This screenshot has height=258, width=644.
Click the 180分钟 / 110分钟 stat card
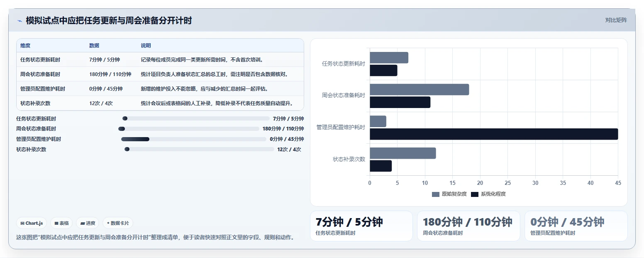point(468,226)
